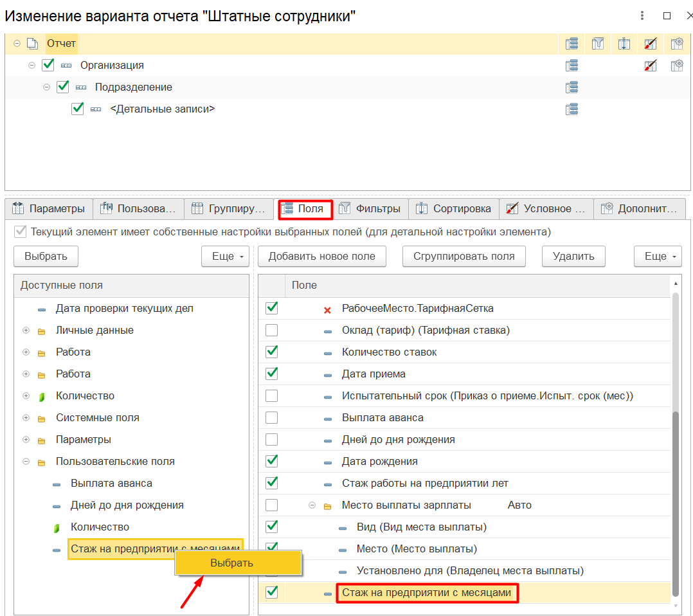This screenshot has width=693, height=616.
Task: Click the Удалить button
Action: (x=573, y=257)
